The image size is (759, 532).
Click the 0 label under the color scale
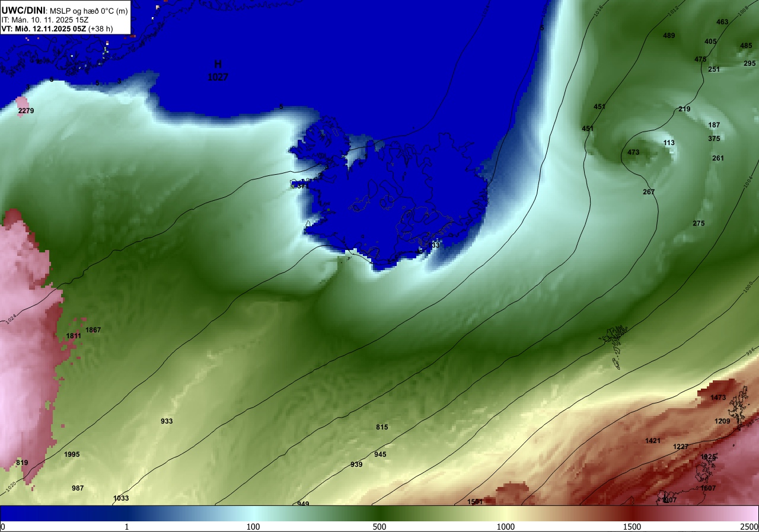tap(2, 527)
